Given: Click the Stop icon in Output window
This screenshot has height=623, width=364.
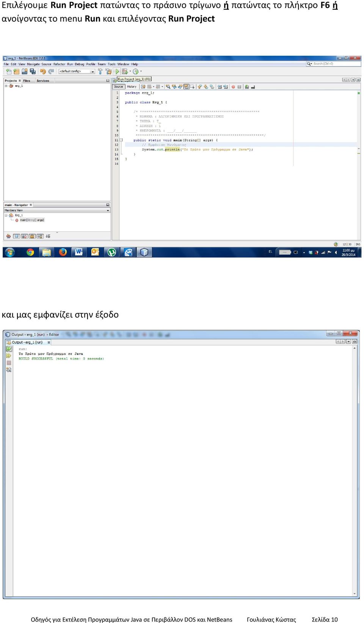Looking at the screenshot, I should tap(9, 363).
